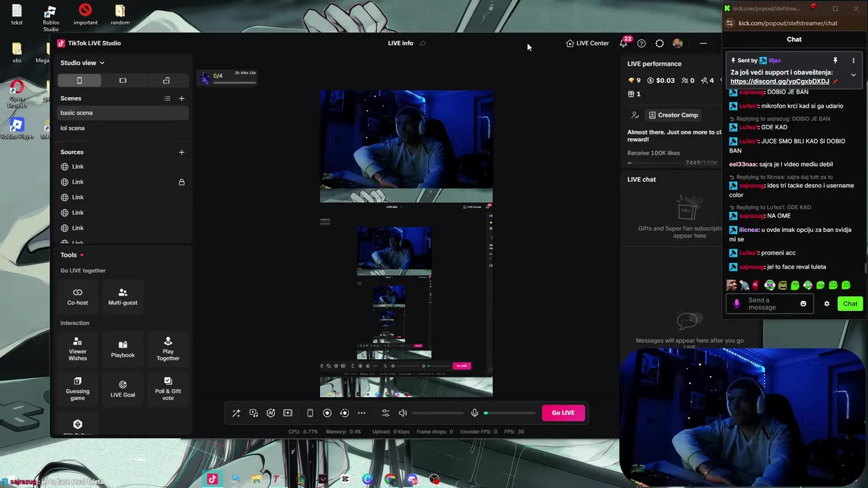Open the emoji picker in Kick chat
Image resolution: width=868 pixels, height=488 pixels.
[804, 304]
